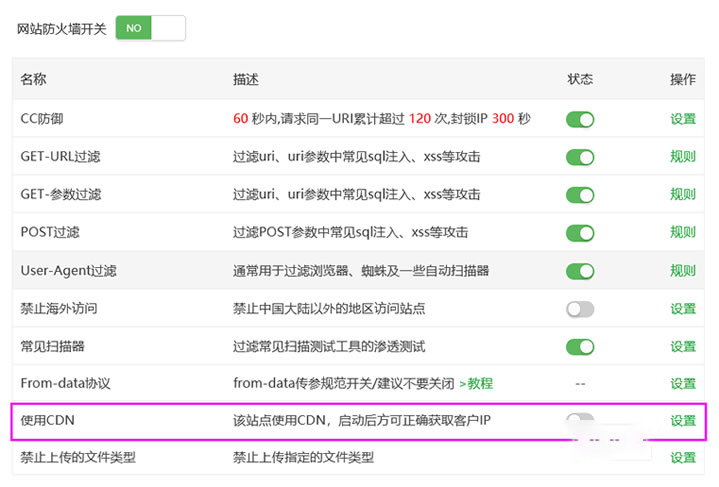Turn off User-Agent过滤 toggle
The width and height of the screenshot is (719, 487).
[x=580, y=271]
